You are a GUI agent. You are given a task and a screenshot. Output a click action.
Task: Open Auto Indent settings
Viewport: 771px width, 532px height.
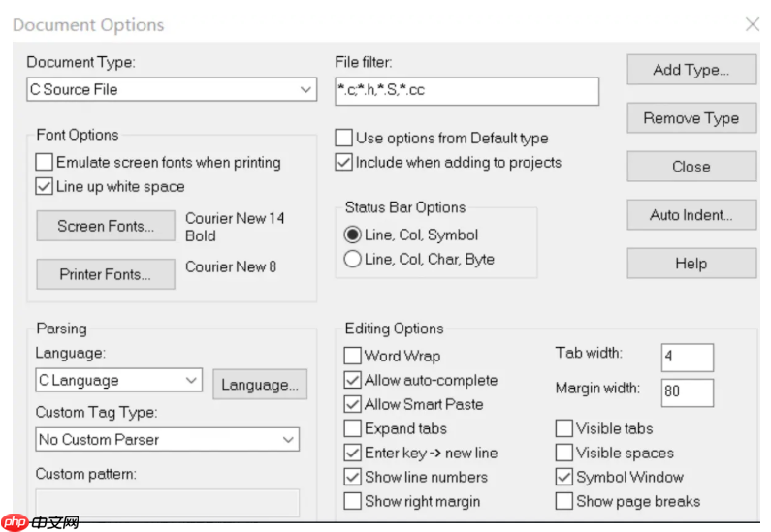[x=691, y=215]
